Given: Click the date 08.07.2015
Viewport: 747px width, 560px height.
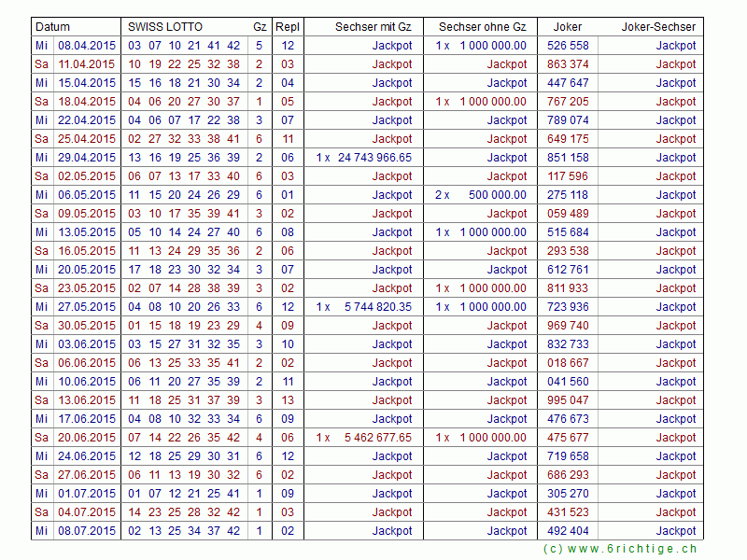Looking at the screenshot, I should (87, 531).
